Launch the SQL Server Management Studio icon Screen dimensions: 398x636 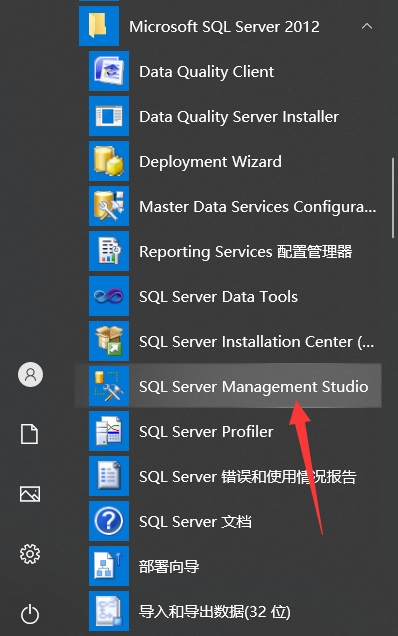click(x=109, y=386)
